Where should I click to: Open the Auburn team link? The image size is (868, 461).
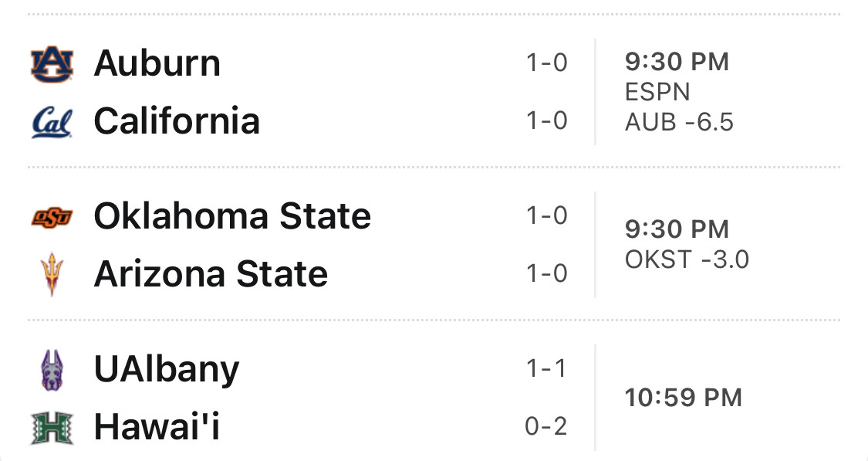(x=157, y=63)
